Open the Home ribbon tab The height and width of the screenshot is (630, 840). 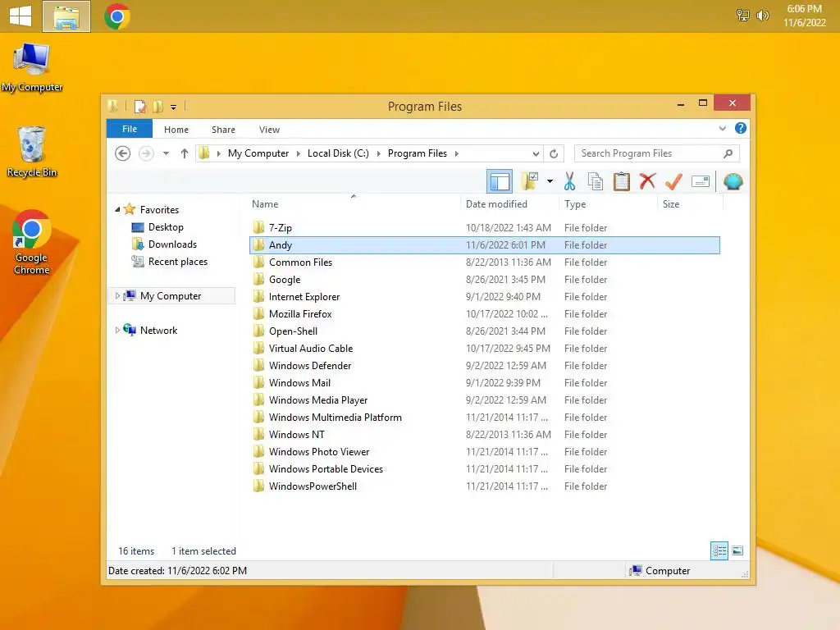click(x=176, y=130)
